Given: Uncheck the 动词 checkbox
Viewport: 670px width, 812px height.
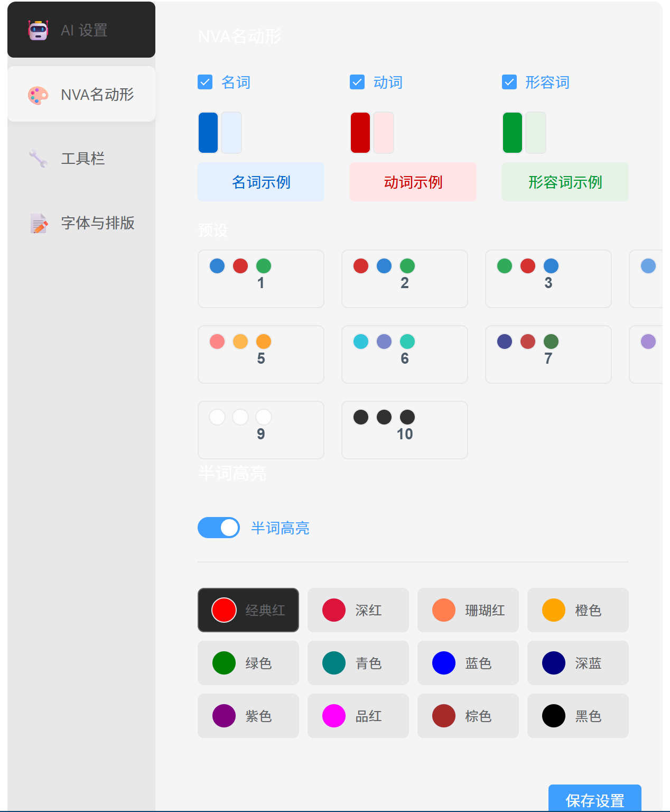Looking at the screenshot, I should tap(357, 82).
